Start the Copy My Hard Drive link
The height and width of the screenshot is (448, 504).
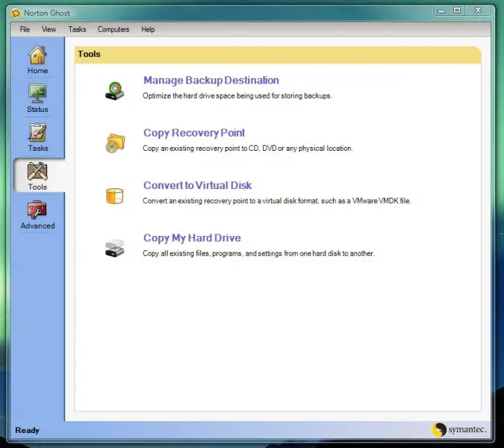point(192,238)
